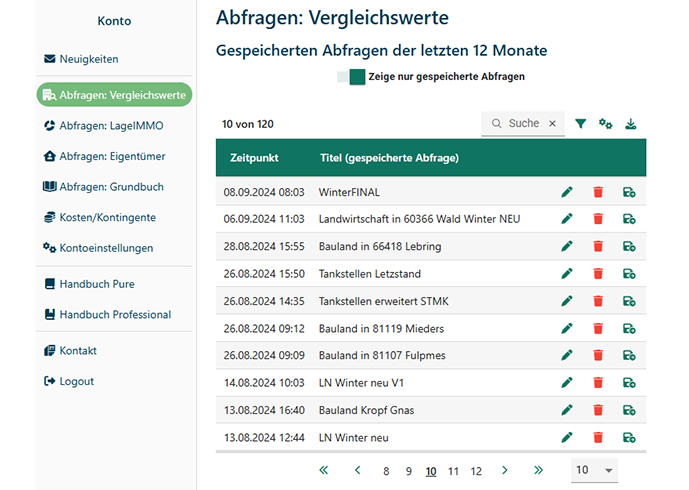Rerun the Tankstellen Letzstand query
Image resolution: width=689 pixels, height=490 pixels.
[629, 274]
